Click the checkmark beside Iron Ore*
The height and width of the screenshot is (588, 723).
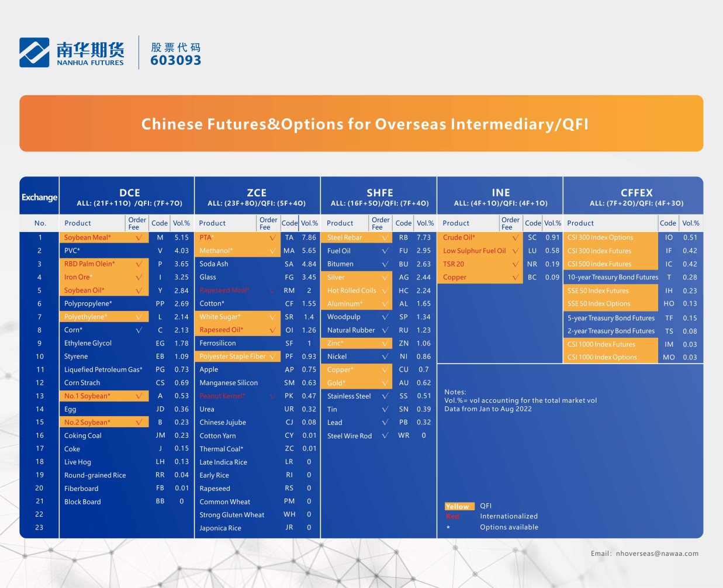(x=139, y=278)
